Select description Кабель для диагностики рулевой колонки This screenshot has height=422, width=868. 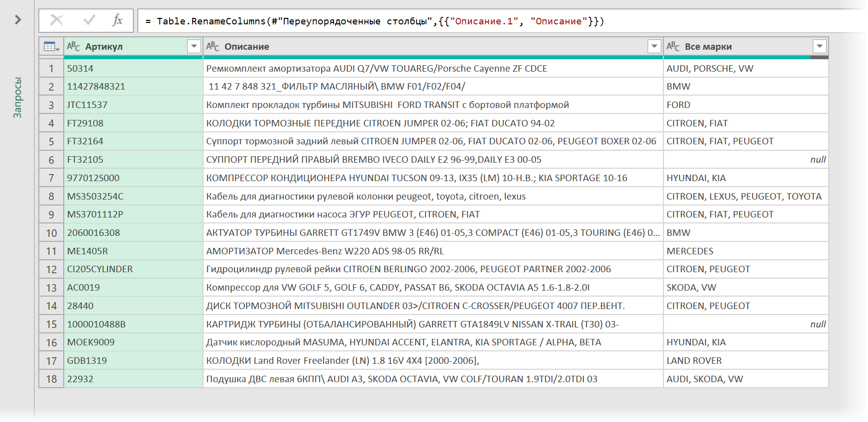click(433, 196)
